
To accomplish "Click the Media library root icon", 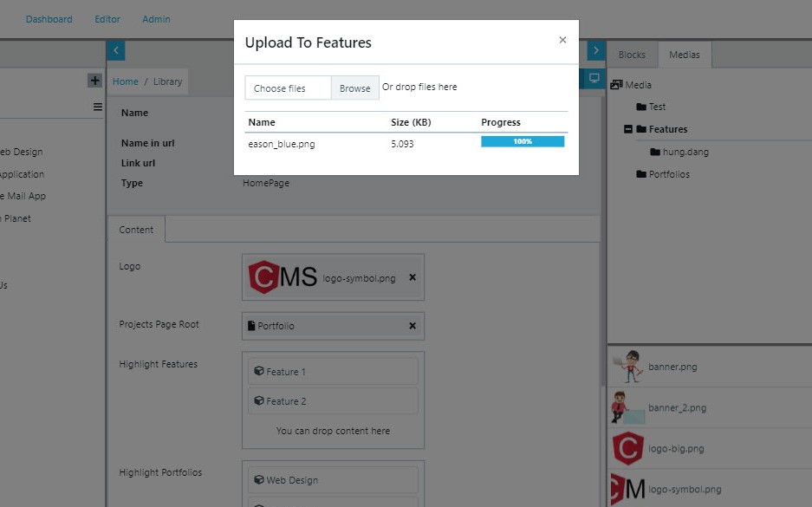I will pos(615,84).
